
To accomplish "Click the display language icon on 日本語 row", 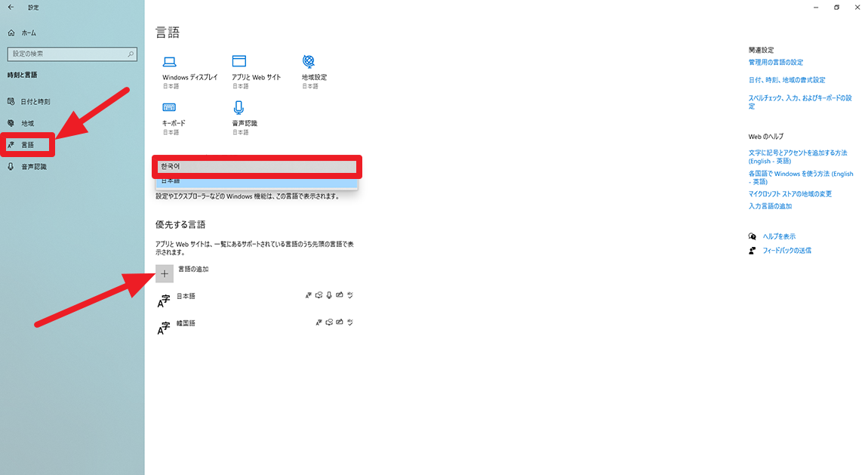I will pyautogui.click(x=309, y=295).
